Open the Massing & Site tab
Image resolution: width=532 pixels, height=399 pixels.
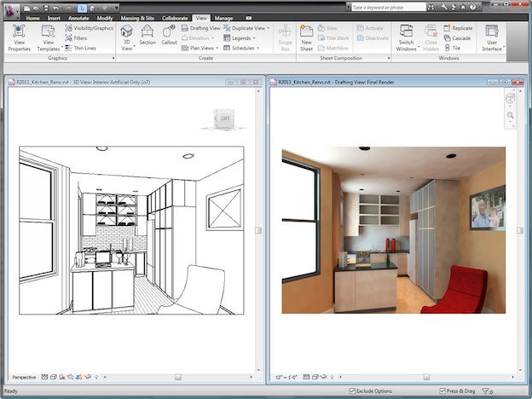(136, 17)
